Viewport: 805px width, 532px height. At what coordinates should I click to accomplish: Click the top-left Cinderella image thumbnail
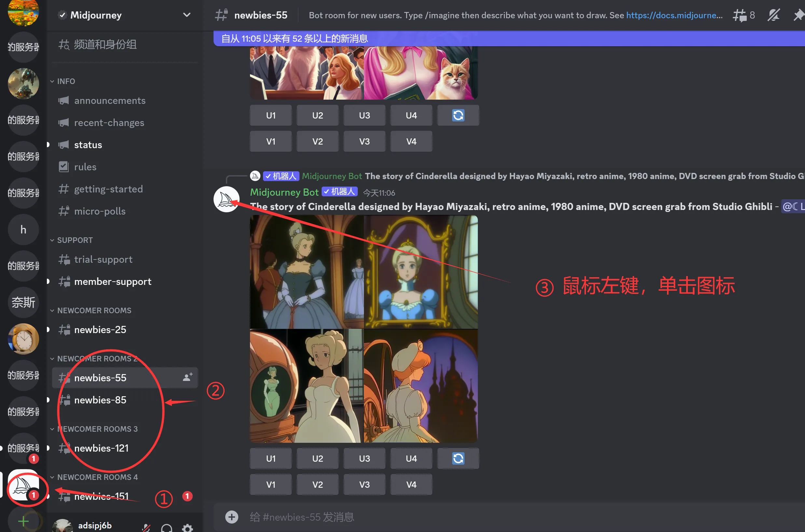click(307, 272)
